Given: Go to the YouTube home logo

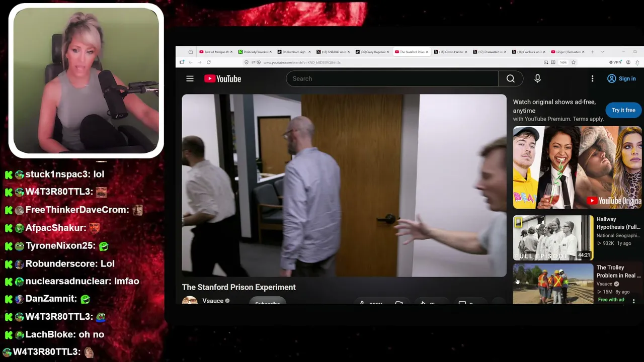Looking at the screenshot, I should [222, 78].
